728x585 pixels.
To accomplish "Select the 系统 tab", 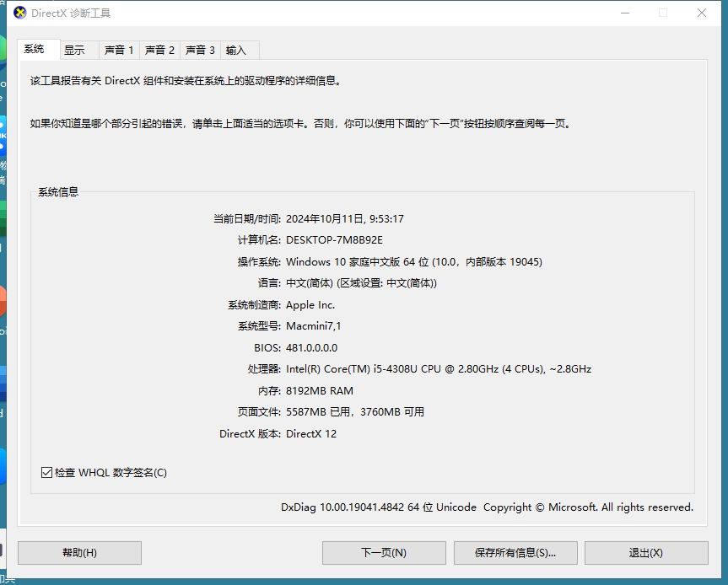I will pos(39,49).
